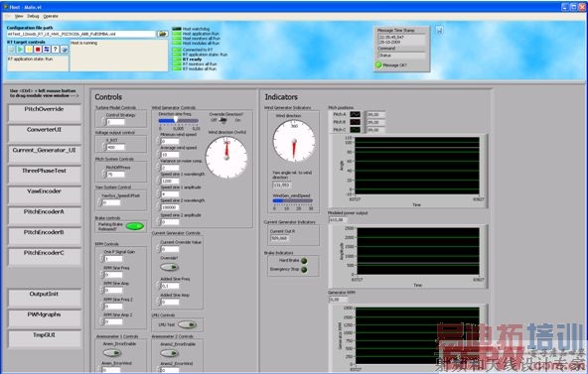588x374 pixels.
Task: Click the Pitch B plot legend icon
Action: click(356, 122)
